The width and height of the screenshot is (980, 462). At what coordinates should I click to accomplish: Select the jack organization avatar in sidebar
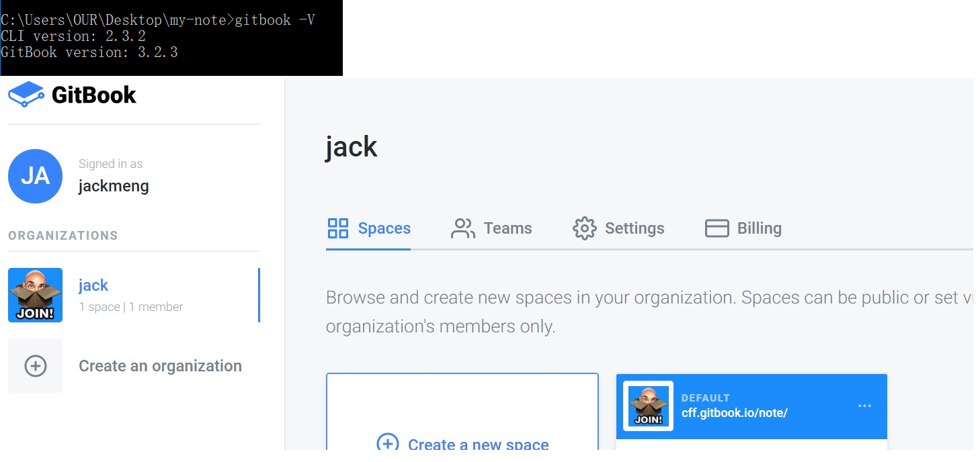tap(35, 295)
